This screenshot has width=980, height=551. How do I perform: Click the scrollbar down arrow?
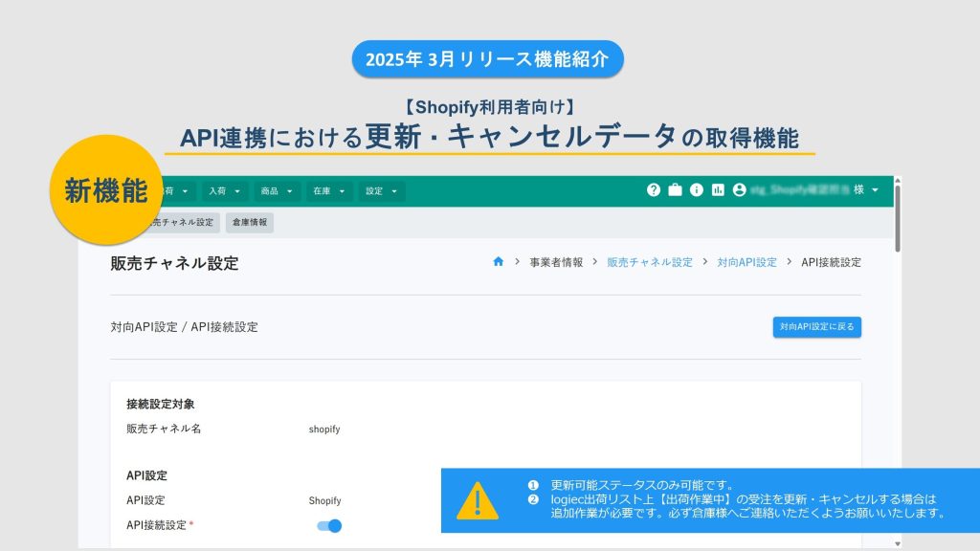[898, 544]
